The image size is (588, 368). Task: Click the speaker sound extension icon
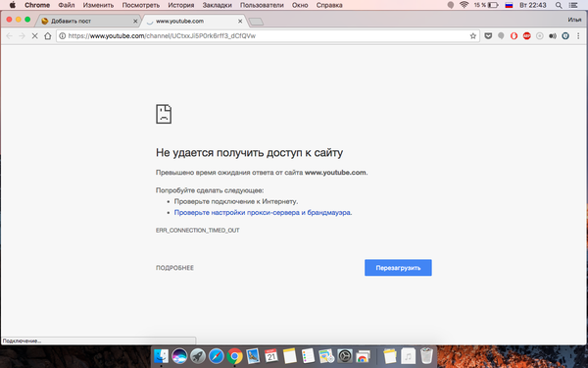point(553,36)
